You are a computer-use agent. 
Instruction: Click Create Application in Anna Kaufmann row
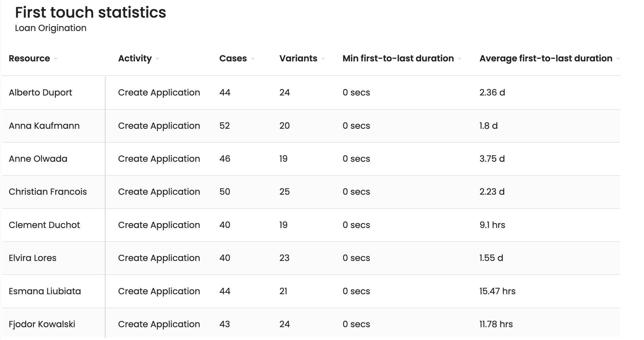[x=159, y=126]
